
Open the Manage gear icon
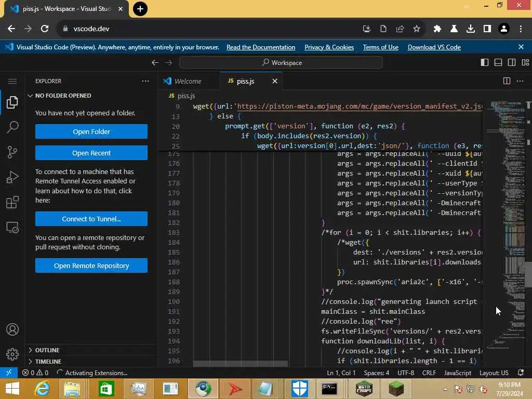[12, 354]
